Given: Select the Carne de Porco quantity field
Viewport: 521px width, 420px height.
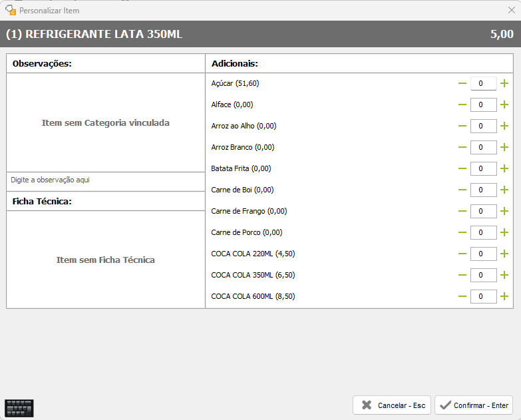Looking at the screenshot, I should click(x=483, y=232).
